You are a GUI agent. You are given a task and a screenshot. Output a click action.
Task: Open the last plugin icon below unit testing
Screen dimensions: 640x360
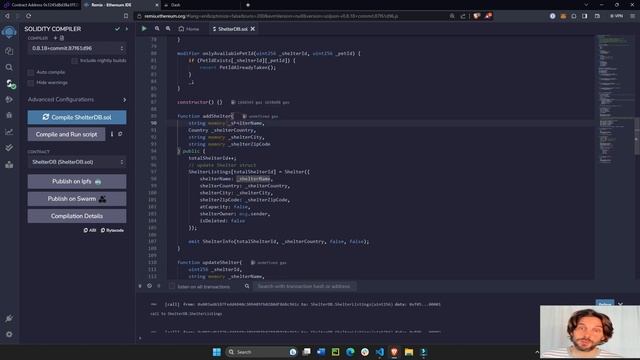(9, 164)
